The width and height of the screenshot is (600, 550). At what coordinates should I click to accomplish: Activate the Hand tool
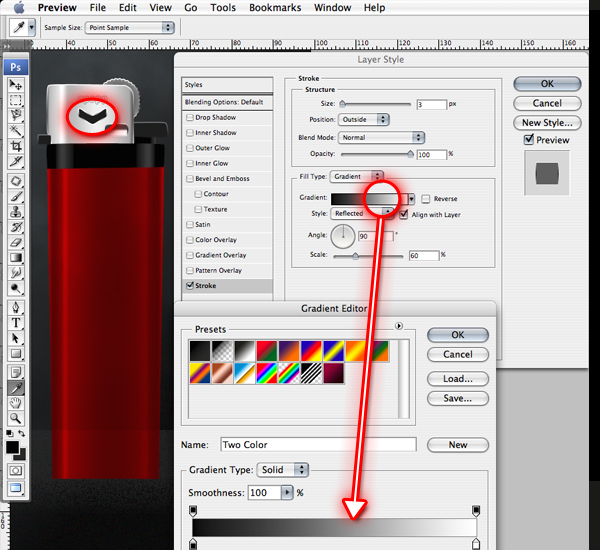pyautogui.click(x=16, y=402)
